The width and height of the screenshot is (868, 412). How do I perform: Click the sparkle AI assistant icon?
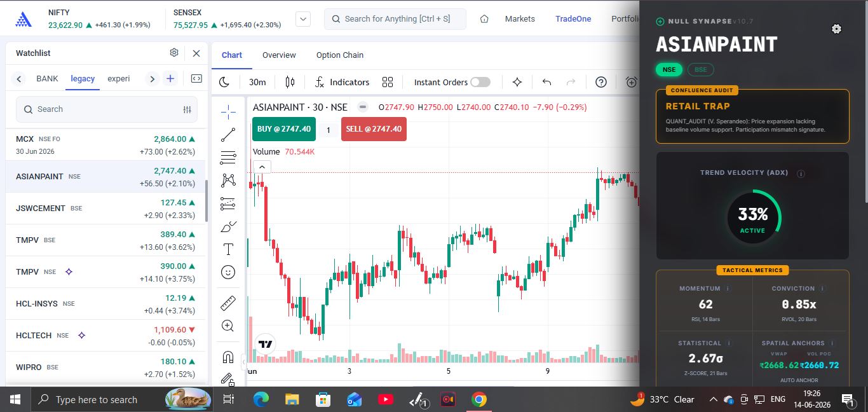coord(517,82)
